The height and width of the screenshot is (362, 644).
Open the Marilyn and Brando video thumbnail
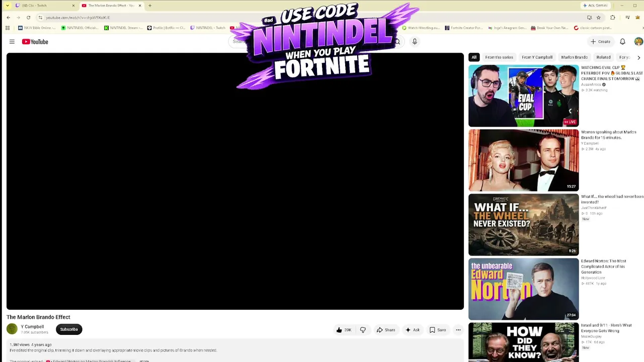coord(523,160)
